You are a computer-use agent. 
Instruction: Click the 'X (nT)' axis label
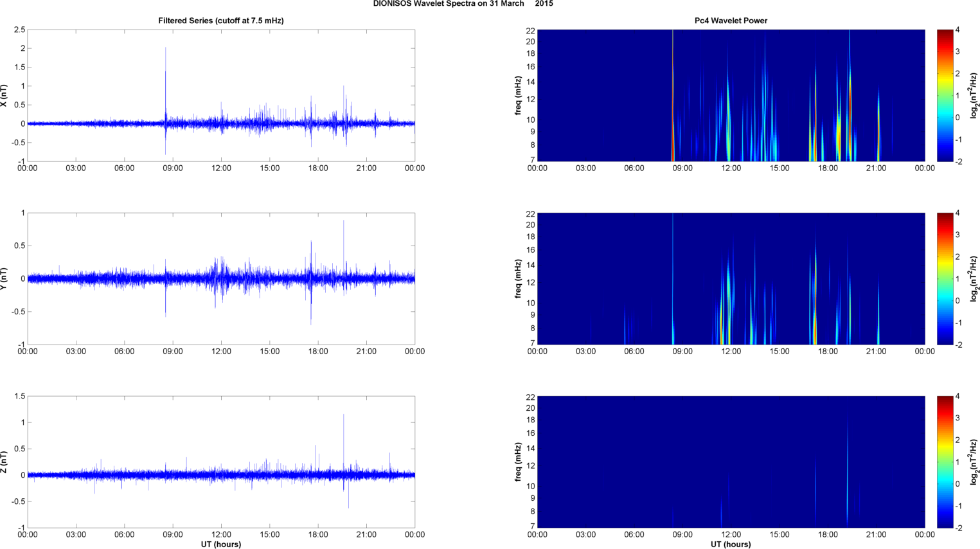(x=4, y=95)
